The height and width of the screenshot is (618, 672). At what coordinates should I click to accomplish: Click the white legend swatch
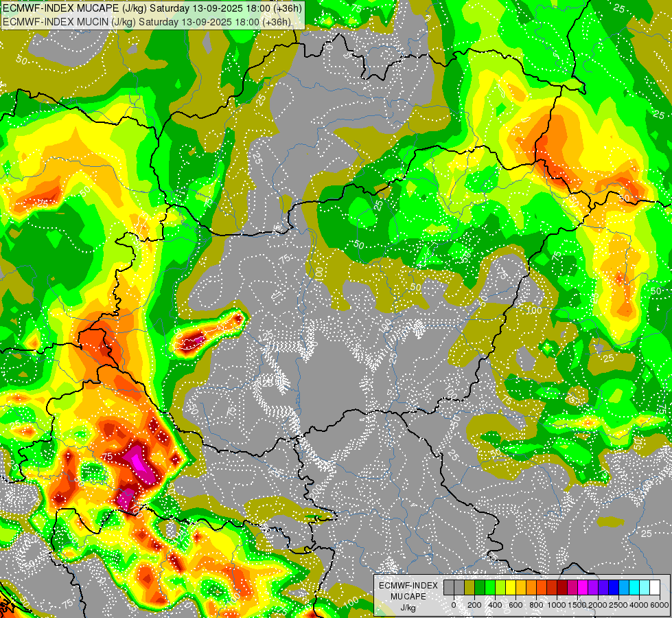coord(655,588)
